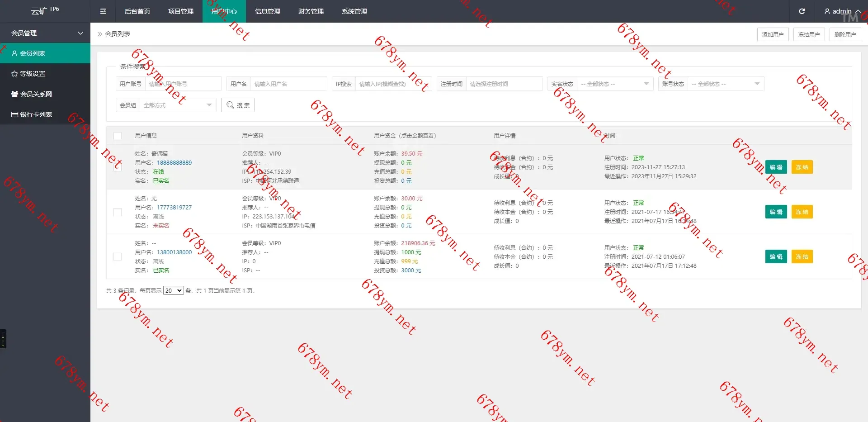Click the 添加用户 button
This screenshot has width=868, height=422.
click(773, 34)
